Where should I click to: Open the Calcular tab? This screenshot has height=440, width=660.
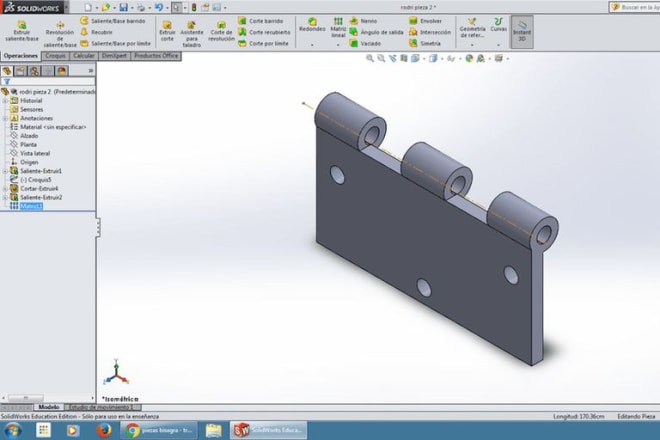pyautogui.click(x=84, y=56)
